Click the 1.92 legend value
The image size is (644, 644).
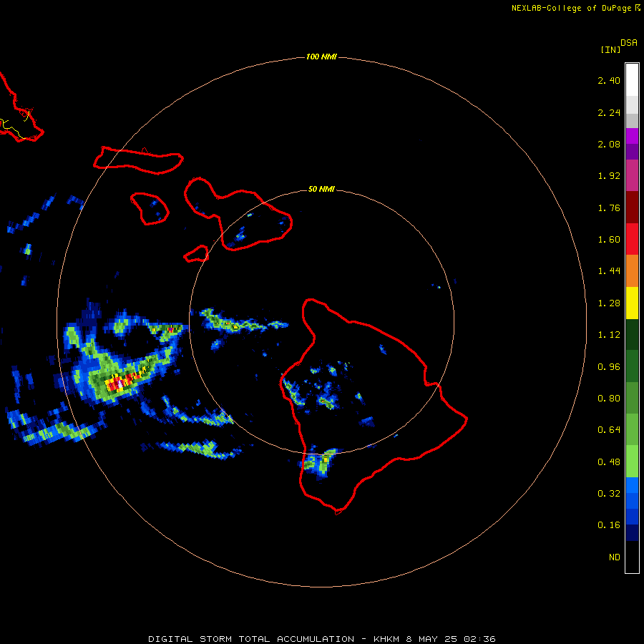click(609, 176)
